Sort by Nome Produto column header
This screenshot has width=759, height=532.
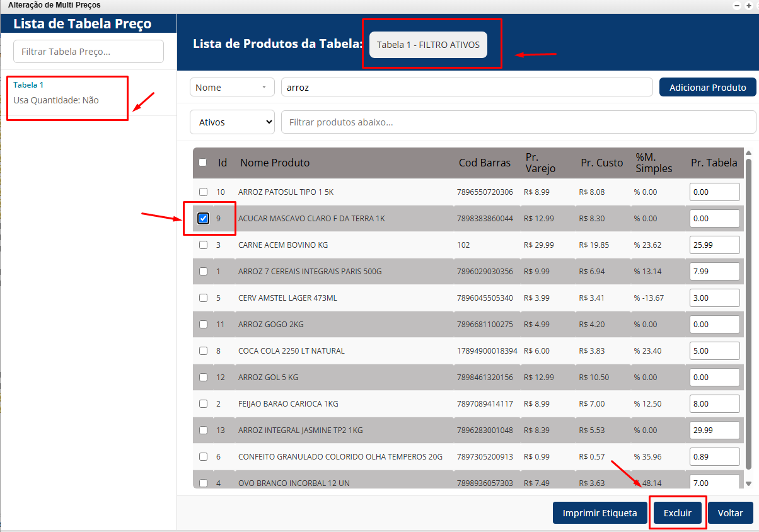[x=275, y=163]
